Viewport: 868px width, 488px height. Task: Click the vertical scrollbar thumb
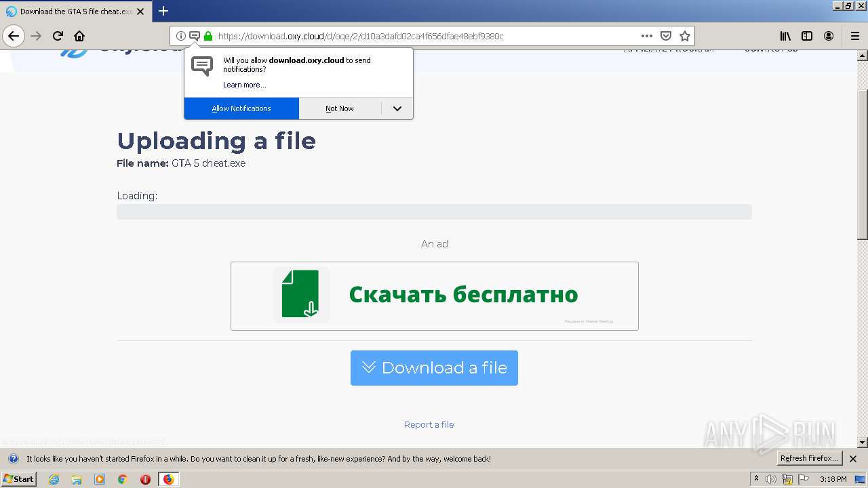click(x=863, y=165)
